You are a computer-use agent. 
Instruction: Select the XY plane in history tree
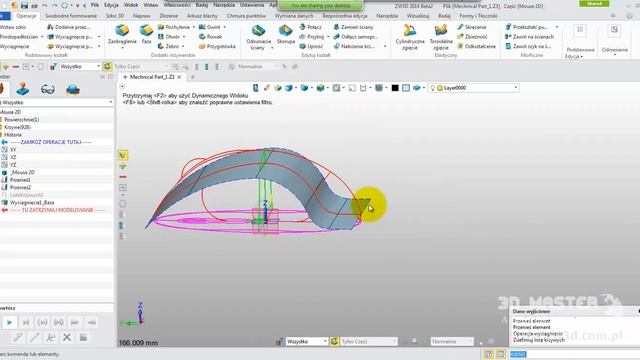(13, 150)
